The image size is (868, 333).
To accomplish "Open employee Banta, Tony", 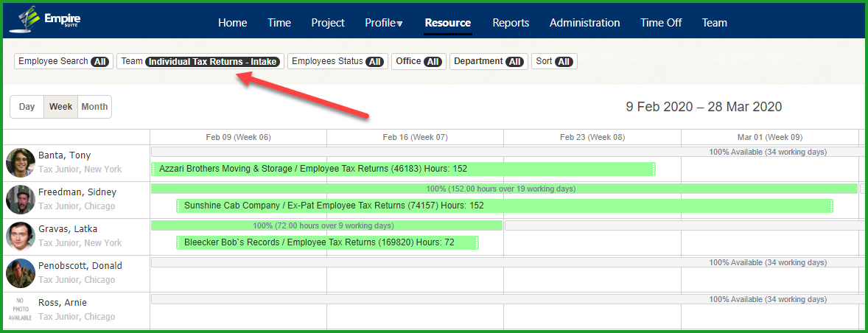I will tap(64, 155).
